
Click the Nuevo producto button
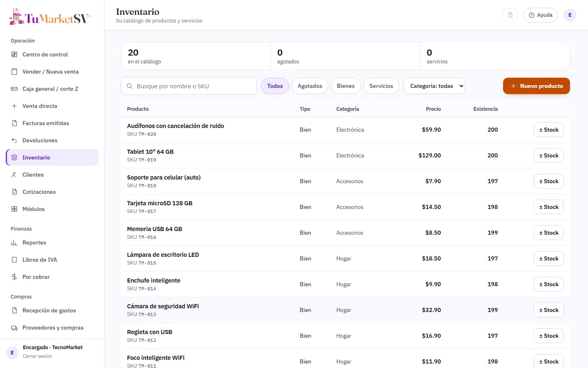click(537, 86)
